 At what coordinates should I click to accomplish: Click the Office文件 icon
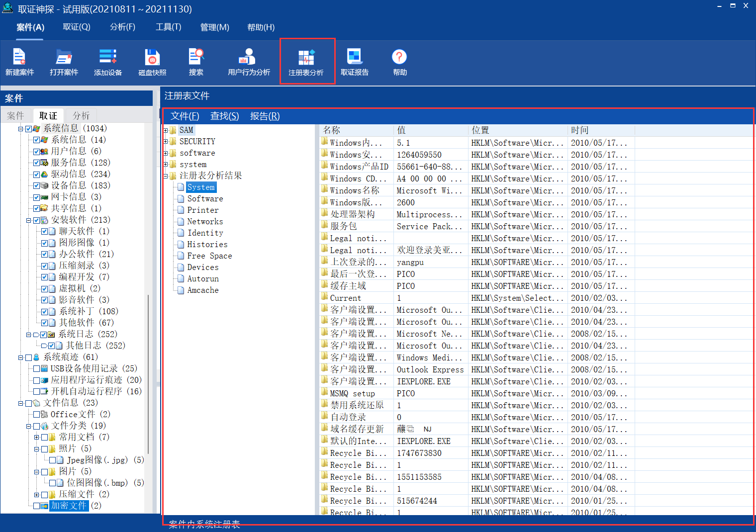[x=44, y=414]
